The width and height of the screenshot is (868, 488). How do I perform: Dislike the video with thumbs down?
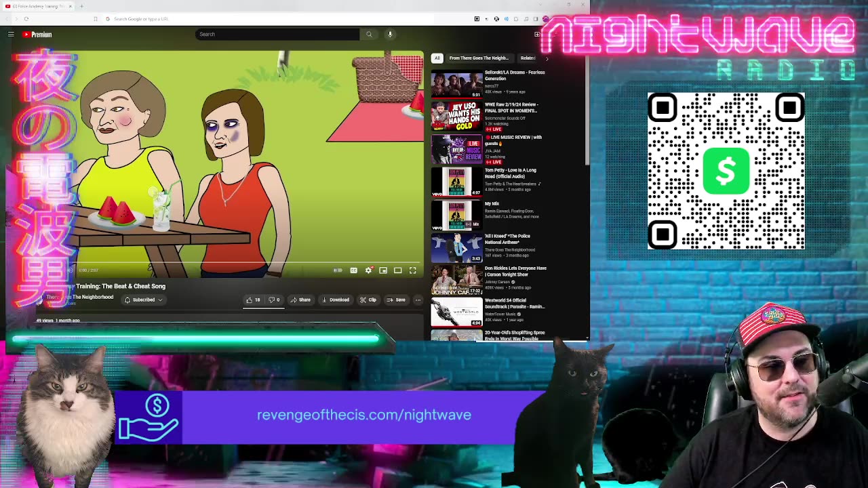pyautogui.click(x=274, y=300)
